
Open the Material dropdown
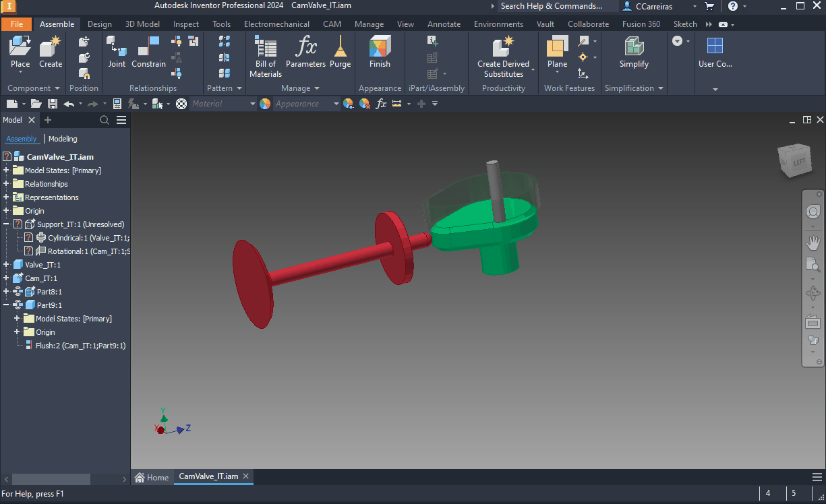[253, 104]
